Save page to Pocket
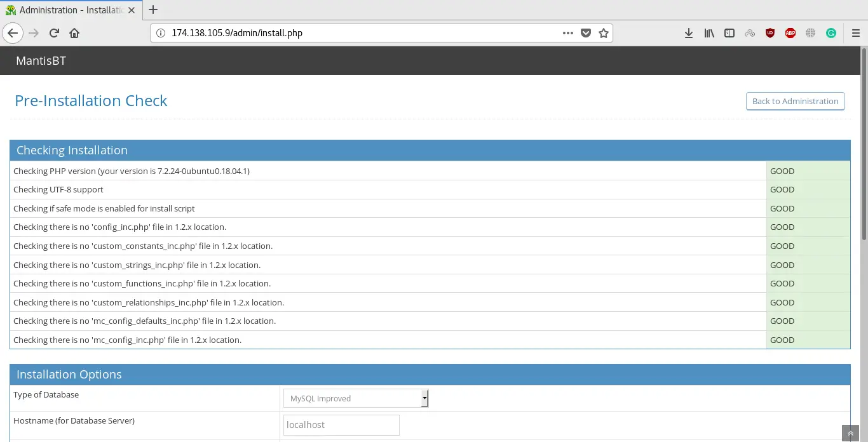868x442 pixels. point(586,33)
